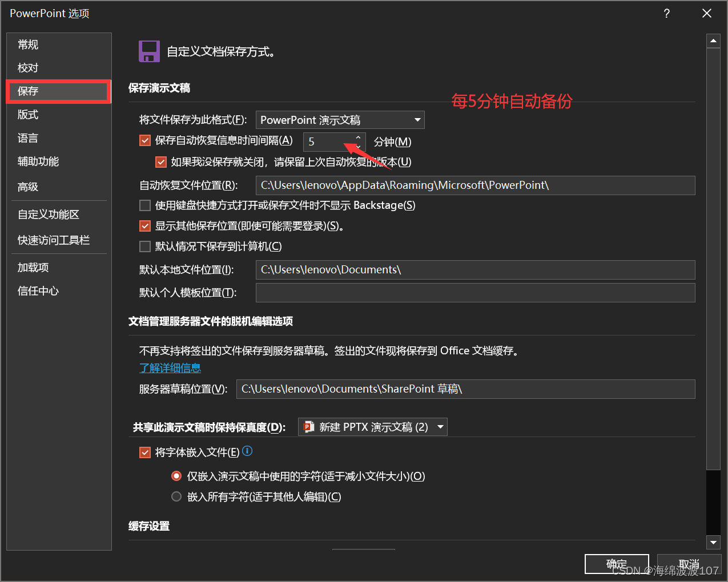Open the 快速访问工具栏 options category
The image size is (728, 582).
tap(59, 240)
